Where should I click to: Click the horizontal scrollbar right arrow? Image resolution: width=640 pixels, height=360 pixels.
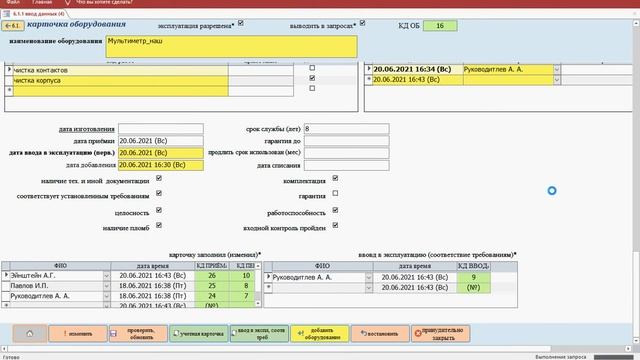click(x=628, y=349)
